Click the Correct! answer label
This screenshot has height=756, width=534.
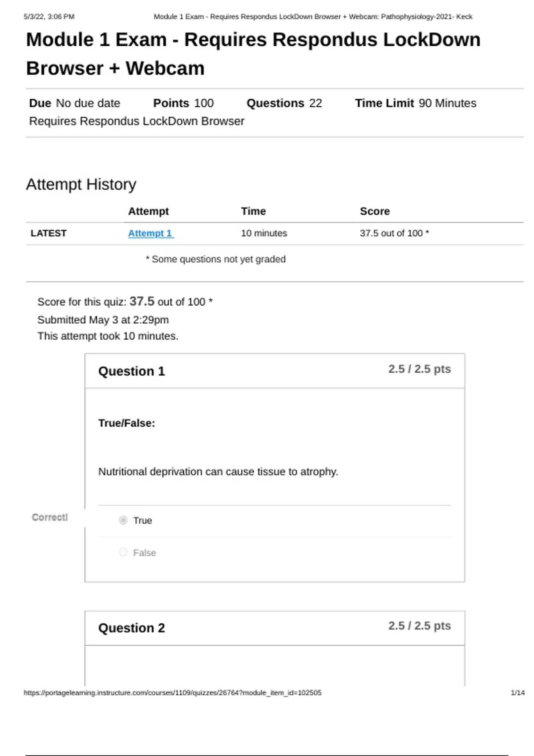pos(50,517)
